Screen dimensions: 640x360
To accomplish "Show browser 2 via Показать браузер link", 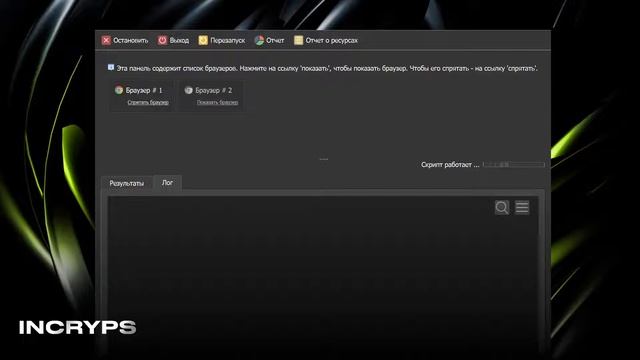I will (217, 102).
